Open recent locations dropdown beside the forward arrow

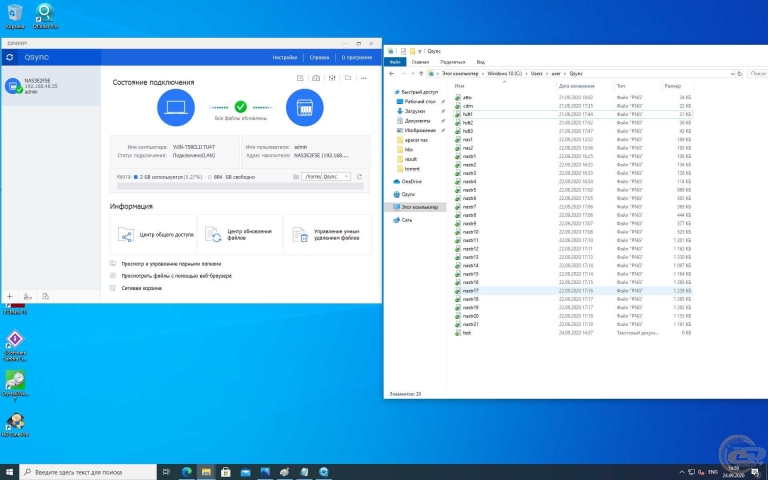pos(412,73)
